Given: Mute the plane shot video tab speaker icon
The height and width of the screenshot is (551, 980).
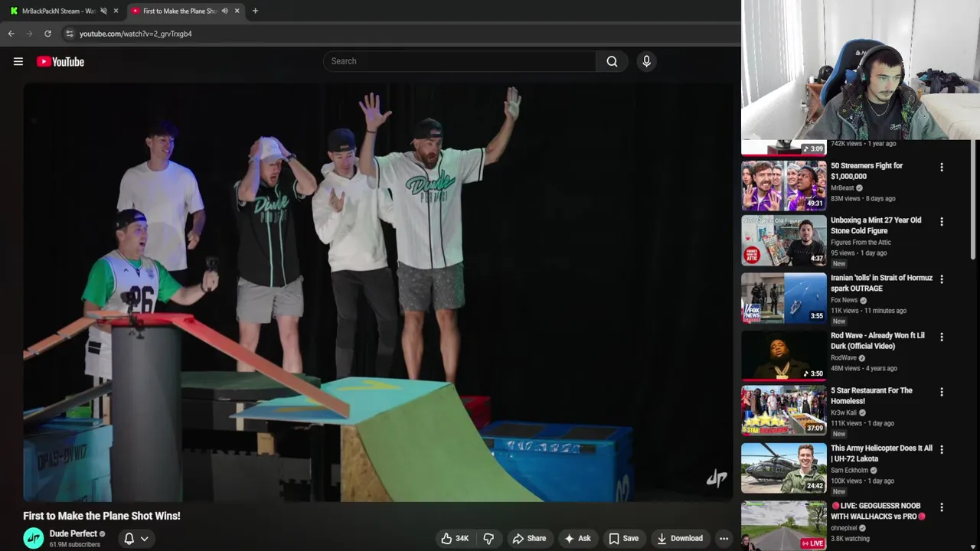Looking at the screenshot, I should (x=224, y=11).
